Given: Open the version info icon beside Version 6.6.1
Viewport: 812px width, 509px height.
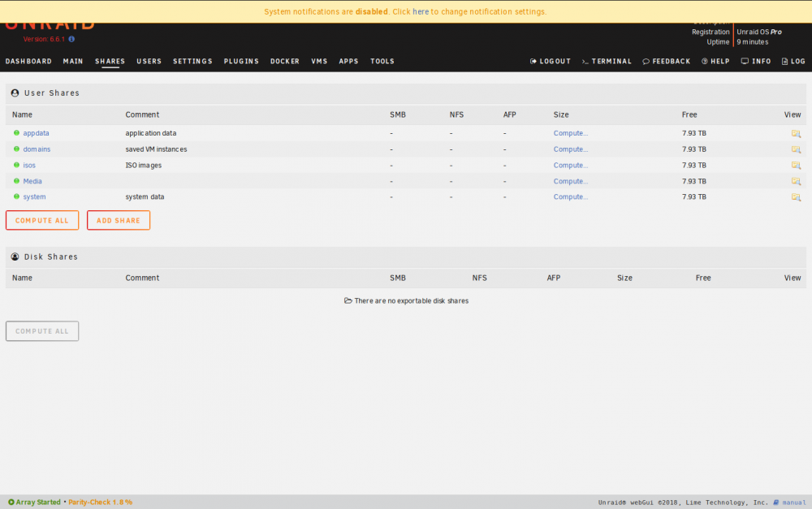Looking at the screenshot, I should 71,39.
